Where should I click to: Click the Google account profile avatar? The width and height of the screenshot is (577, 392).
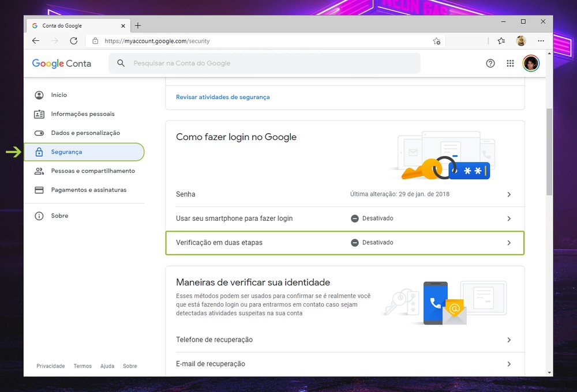(x=531, y=63)
